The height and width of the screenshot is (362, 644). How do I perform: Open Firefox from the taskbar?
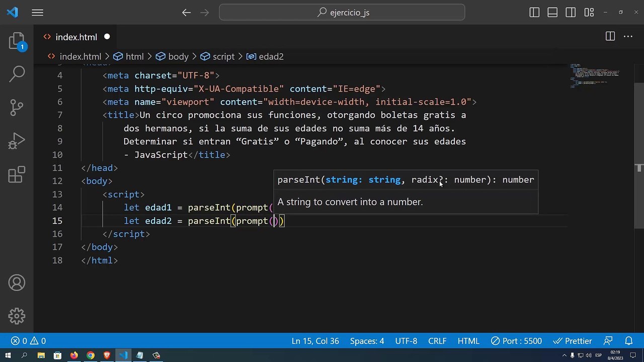point(74,355)
